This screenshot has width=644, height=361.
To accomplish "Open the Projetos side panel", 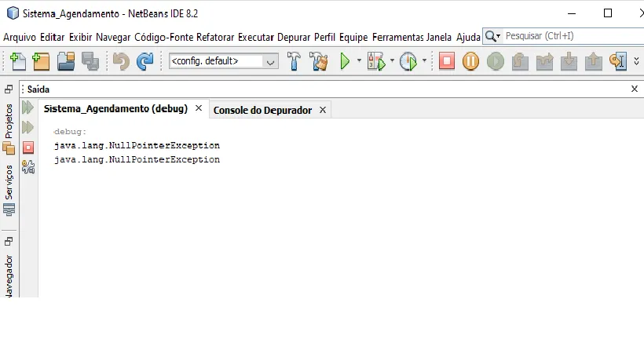I will pos(9,129).
